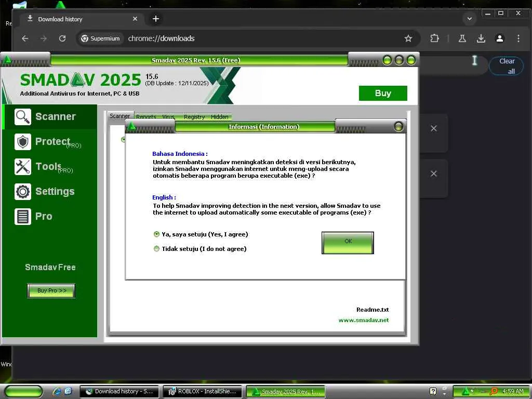This screenshot has width=532, height=399.
Task: Click the Protect sidebar label
Action: pyautogui.click(x=52, y=141)
